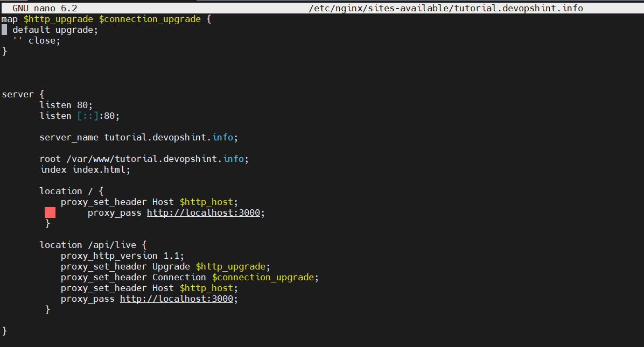Click the final closing brace of the server block
The height and width of the screenshot is (347, 644).
(4, 331)
